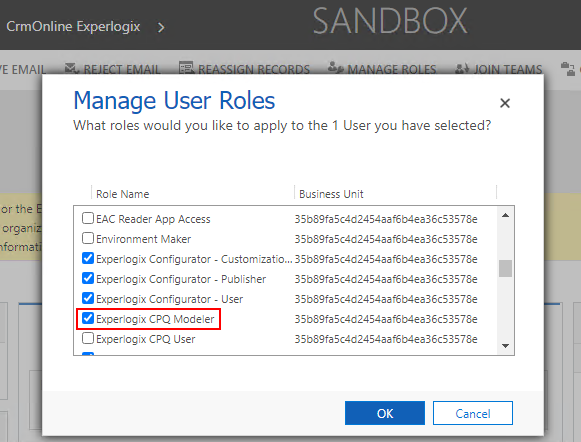Close the Manage User Roles dialog
Viewport: 581px width, 442px height.
point(505,103)
